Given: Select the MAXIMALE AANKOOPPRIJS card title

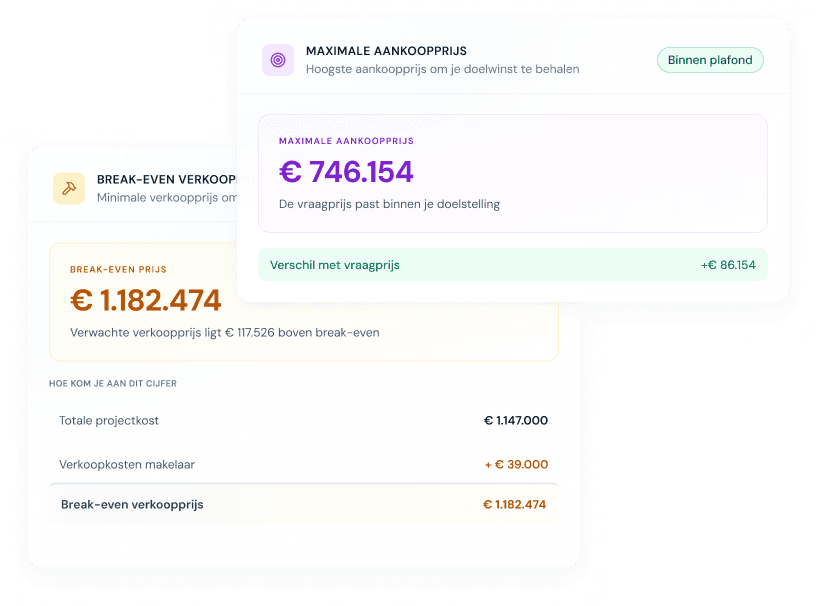Looking at the screenshot, I should (x=386, y=51).
